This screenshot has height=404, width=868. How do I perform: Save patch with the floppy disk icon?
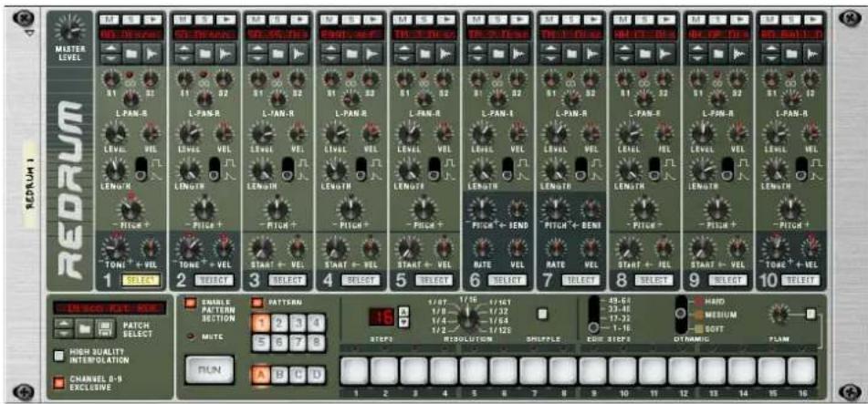point(103,330)
